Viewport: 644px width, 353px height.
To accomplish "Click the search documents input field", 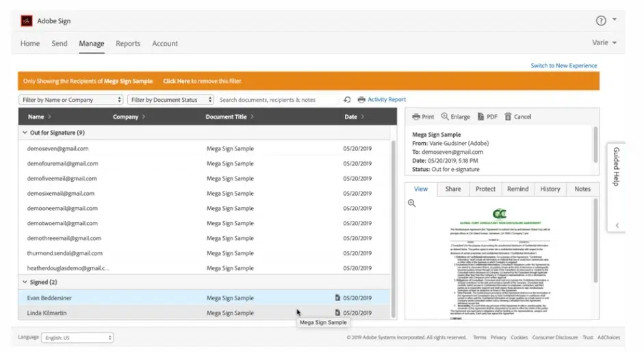I will pos(279,100).
